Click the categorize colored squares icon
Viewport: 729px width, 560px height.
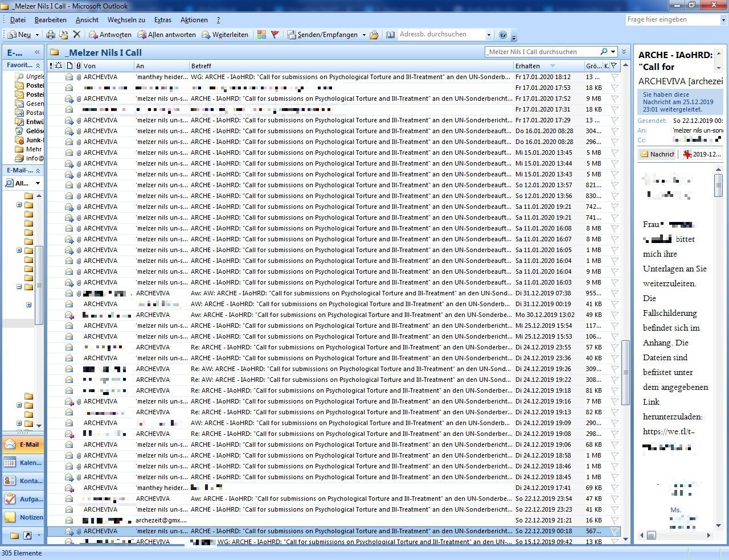pyautogui.click(x=261, y=35)
